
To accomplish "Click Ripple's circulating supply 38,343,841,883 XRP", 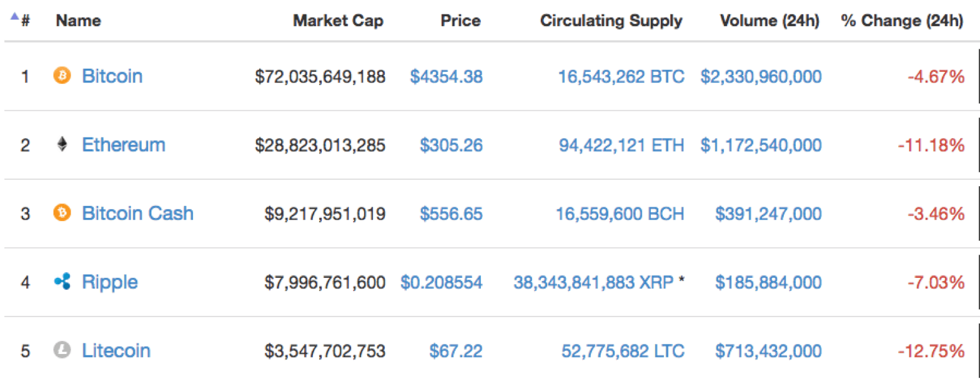I will tap(593, 282).
